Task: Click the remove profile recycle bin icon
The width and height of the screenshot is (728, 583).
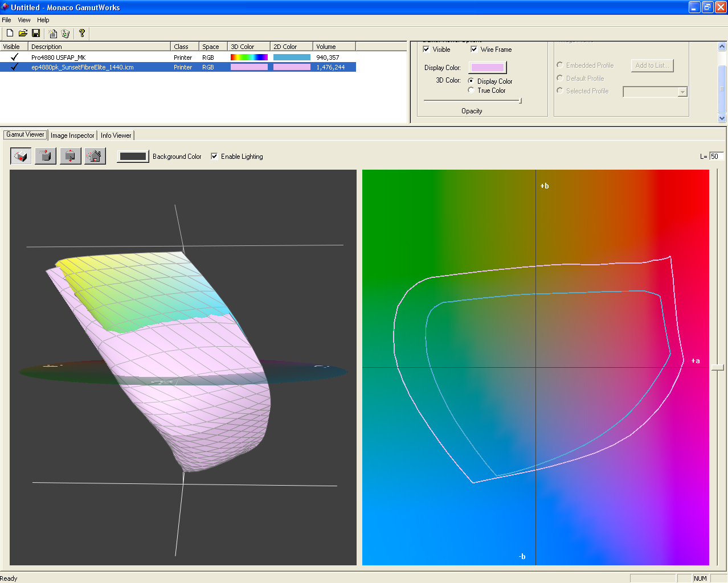Action: (66, 34)
